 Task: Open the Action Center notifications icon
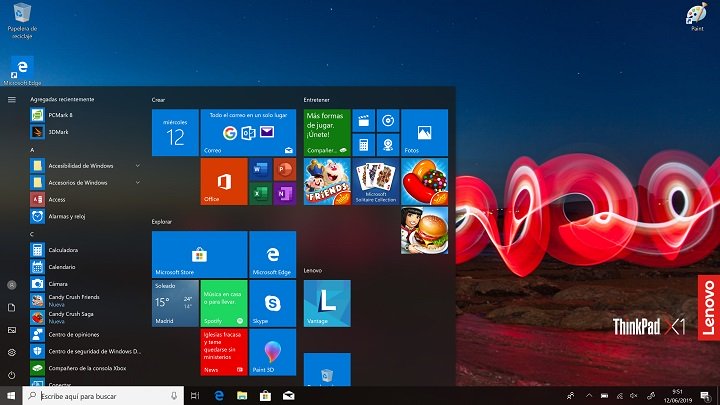[706, 395]
